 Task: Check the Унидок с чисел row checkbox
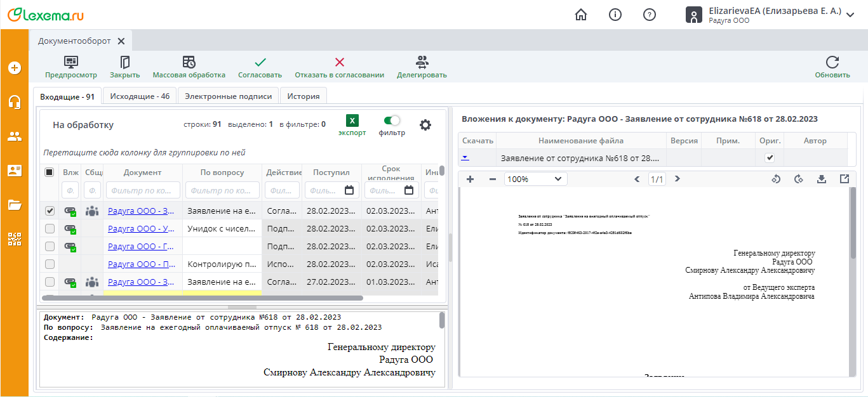coord(50,228)
